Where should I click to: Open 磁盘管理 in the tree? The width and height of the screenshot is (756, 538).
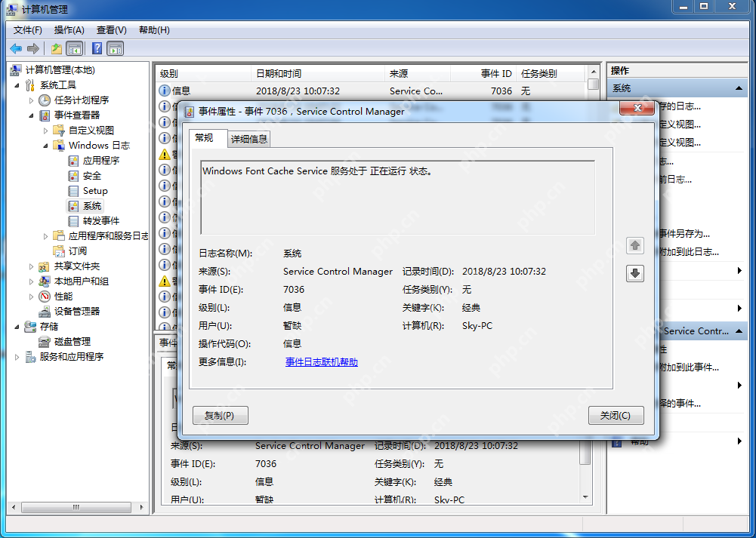pos(72,341)
